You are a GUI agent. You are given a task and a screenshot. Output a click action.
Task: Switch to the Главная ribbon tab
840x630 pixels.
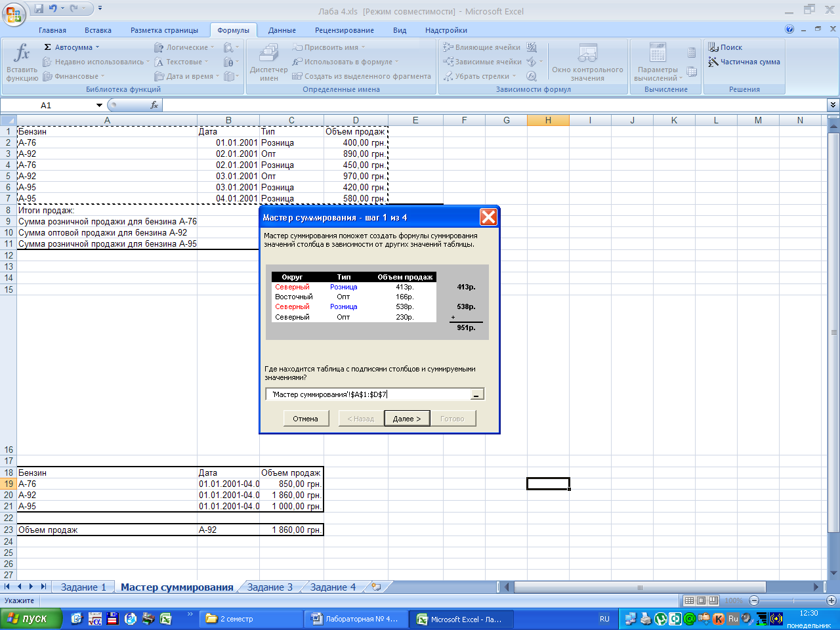click(52, 30)
